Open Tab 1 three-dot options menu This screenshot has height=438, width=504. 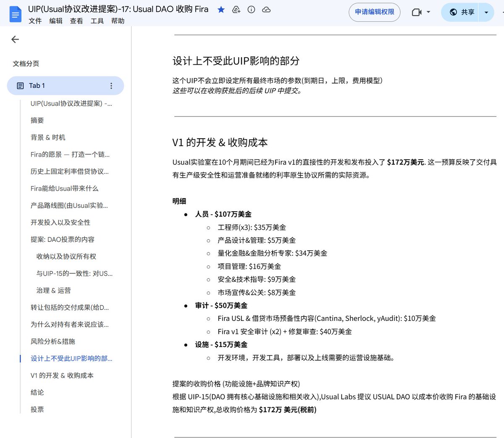point(111,86)
